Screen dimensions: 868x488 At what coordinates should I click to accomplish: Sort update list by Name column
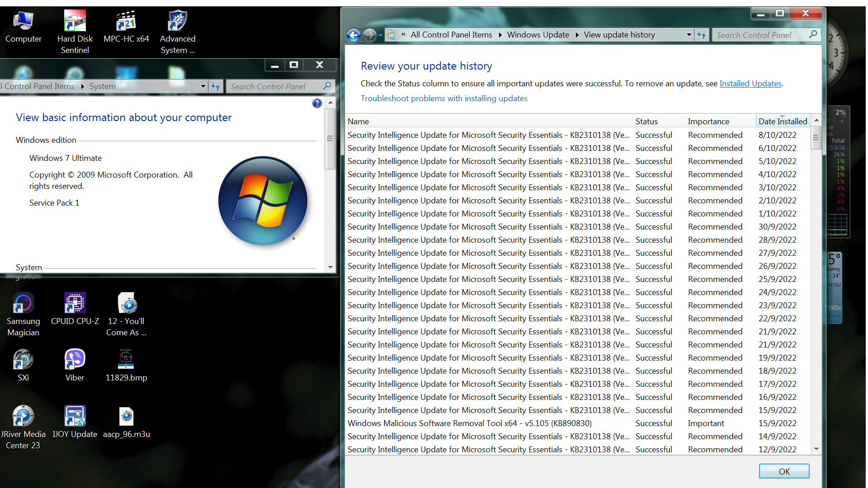489,121
